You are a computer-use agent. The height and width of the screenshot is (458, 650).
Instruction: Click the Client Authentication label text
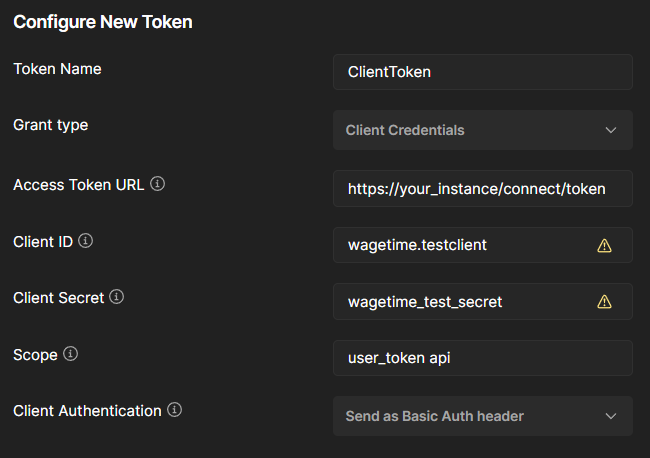point(87,411)
